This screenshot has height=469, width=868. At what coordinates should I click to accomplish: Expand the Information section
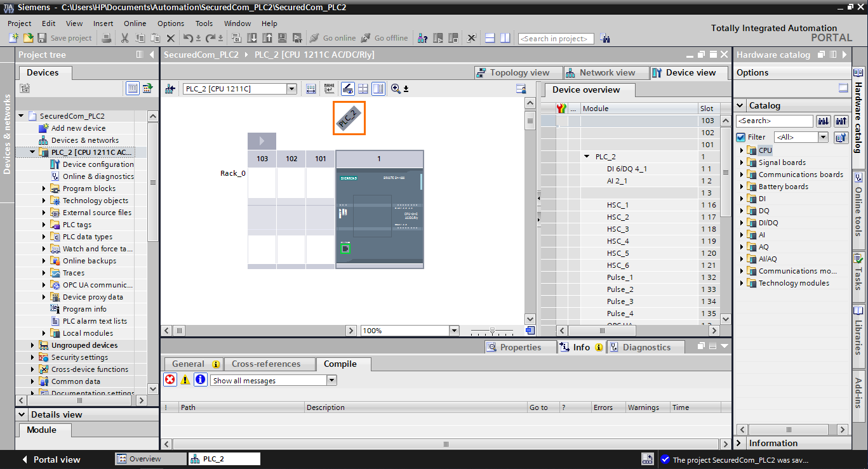pos(740,443)
